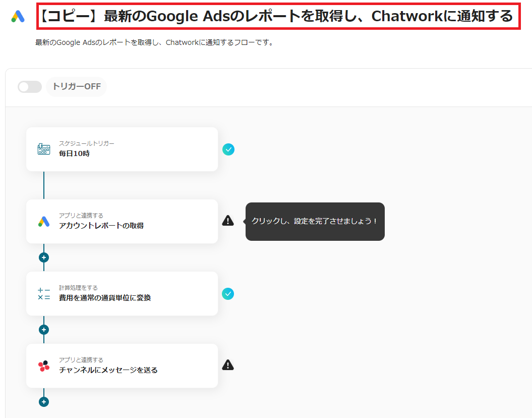Add a step below チャンネルにメッセージを送る with plus
This screenshot has height=418, width=532.
44,402
